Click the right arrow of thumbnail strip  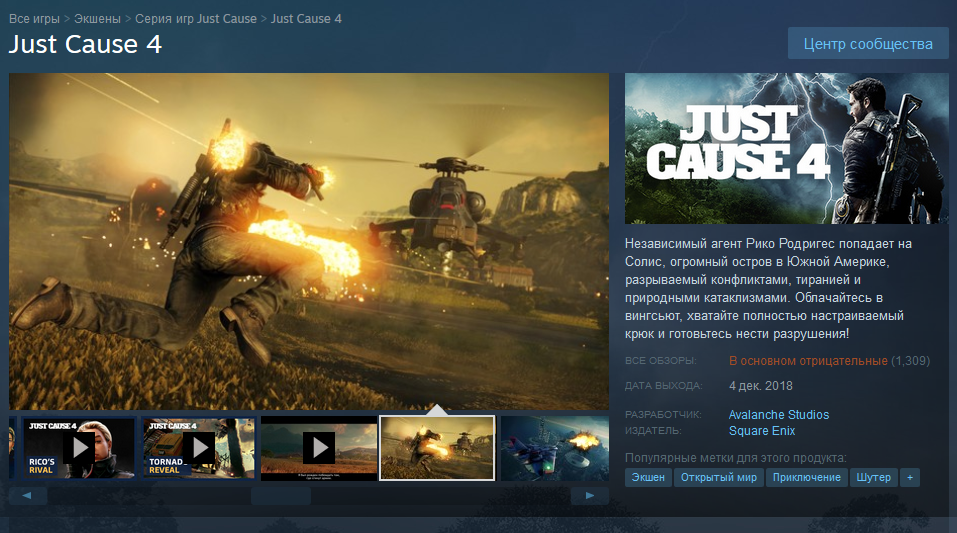[x=590, y=496]
